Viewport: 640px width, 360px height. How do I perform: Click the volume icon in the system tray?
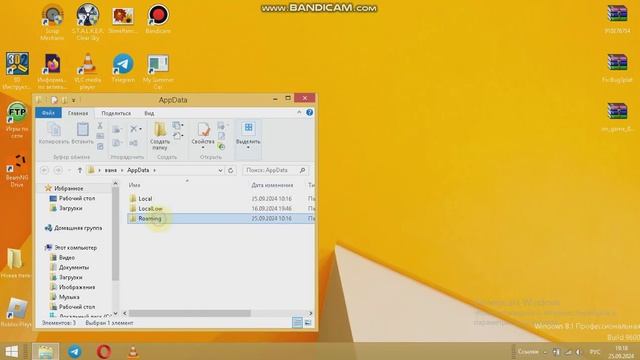click(578, 352)
